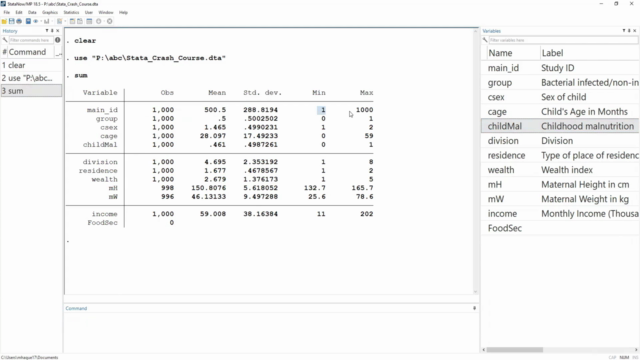Click the Variables panel wrench icon

485,40
